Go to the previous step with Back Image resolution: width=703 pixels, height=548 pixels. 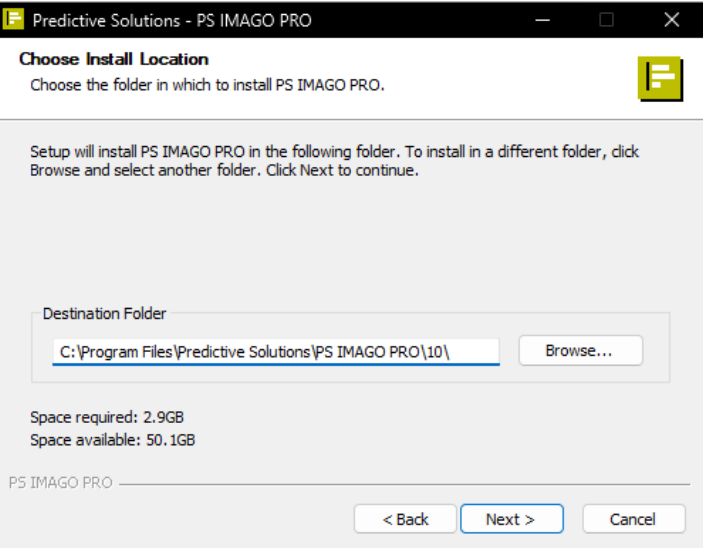pyautogui.click(x=405, y=519)
